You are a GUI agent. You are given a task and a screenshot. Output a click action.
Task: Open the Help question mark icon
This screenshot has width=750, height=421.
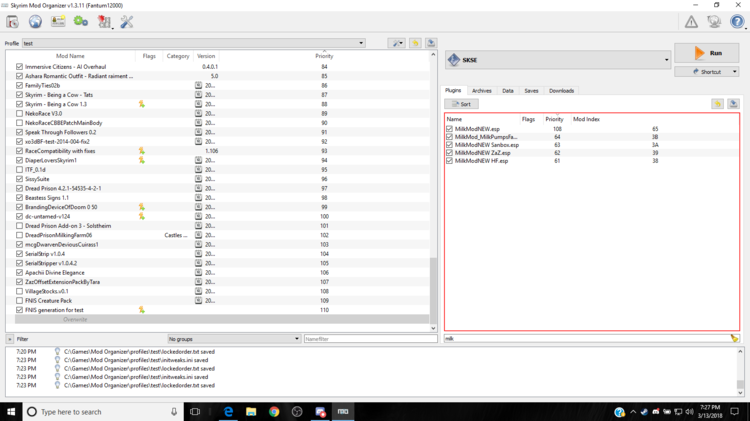(x=737, y=22)
